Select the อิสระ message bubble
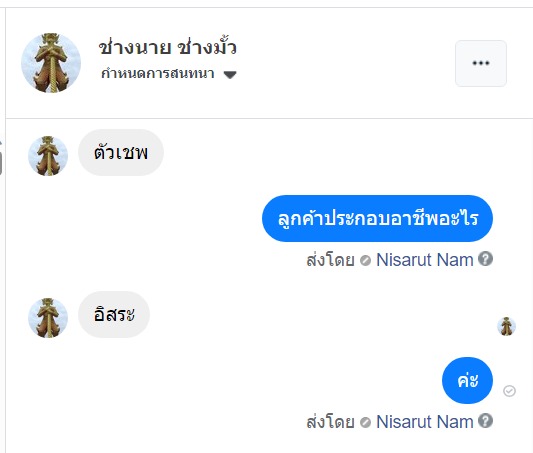The width and height of the screenshot is (533, 453). tap(114, 314)
